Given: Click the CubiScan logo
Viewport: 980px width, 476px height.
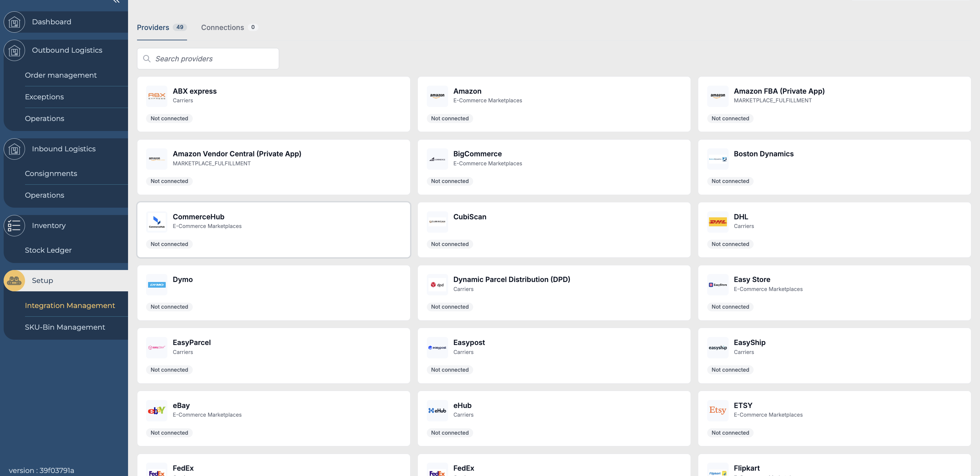Looking at the screenshot, I should point(437,222).
